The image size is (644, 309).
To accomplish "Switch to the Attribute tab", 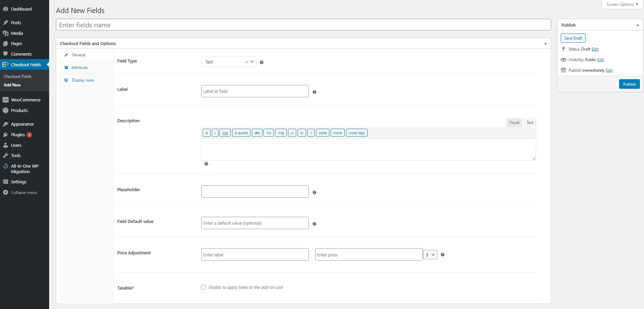I will click(x=80, y=68).
